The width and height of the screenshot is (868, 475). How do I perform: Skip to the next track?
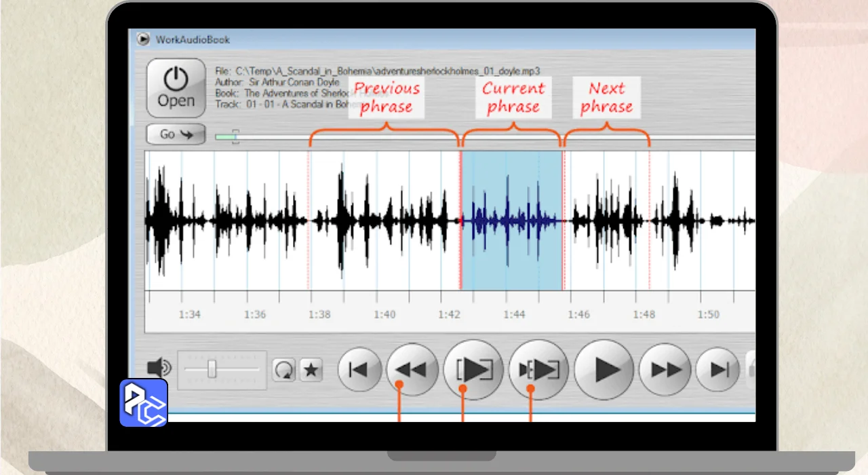tap(717, 370)
